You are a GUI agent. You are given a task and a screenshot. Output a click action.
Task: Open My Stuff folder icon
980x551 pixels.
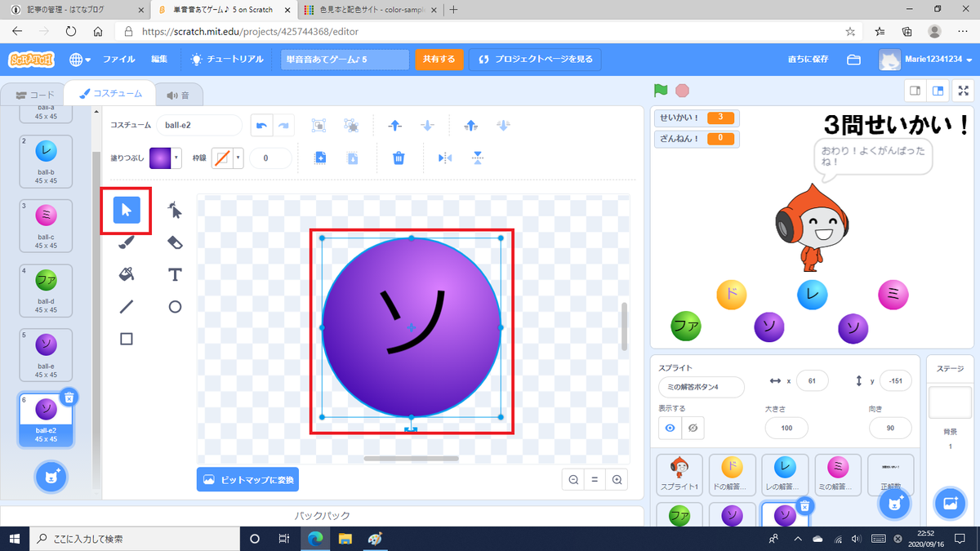point(853,60)
